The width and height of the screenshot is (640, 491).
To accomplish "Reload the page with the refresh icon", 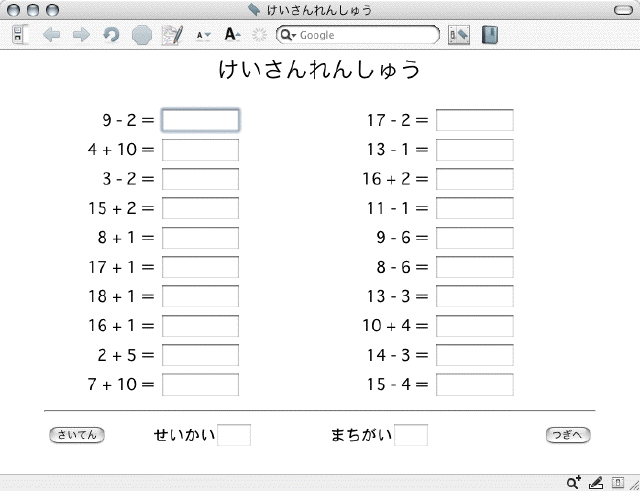I will (111, 35).
